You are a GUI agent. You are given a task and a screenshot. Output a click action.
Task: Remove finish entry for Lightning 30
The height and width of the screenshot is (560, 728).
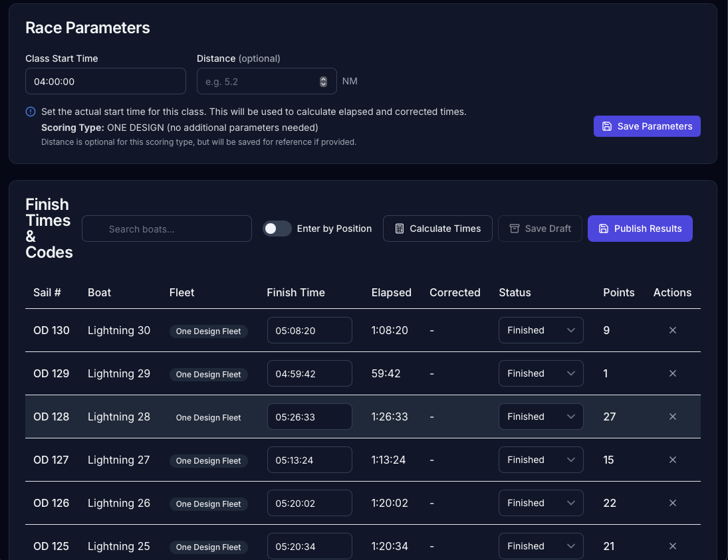(x=672, y=330)
